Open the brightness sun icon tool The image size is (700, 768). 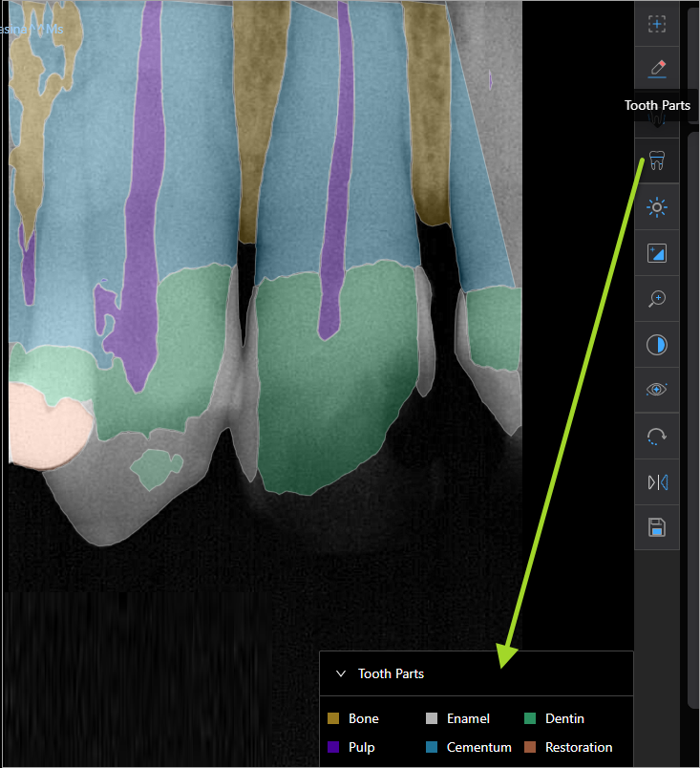657,206
